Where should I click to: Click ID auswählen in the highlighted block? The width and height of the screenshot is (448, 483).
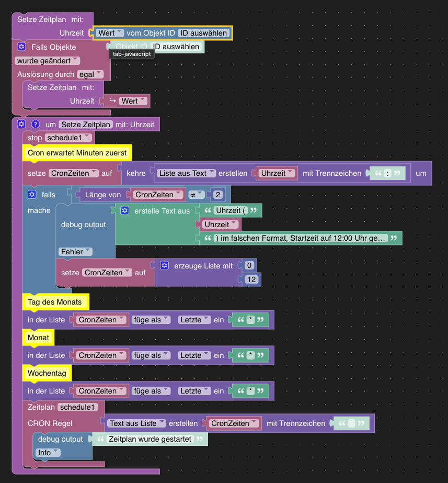click(x=204, y=33)
